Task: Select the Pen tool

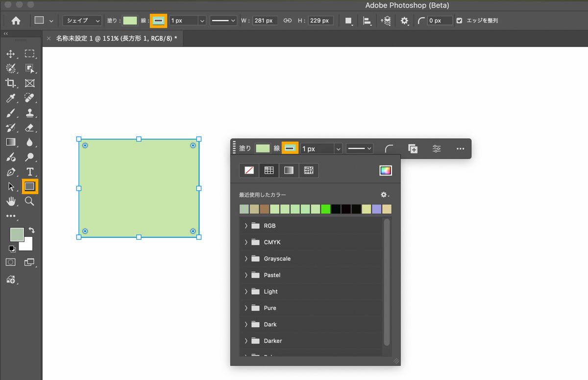Action: (x=11, y=172)
